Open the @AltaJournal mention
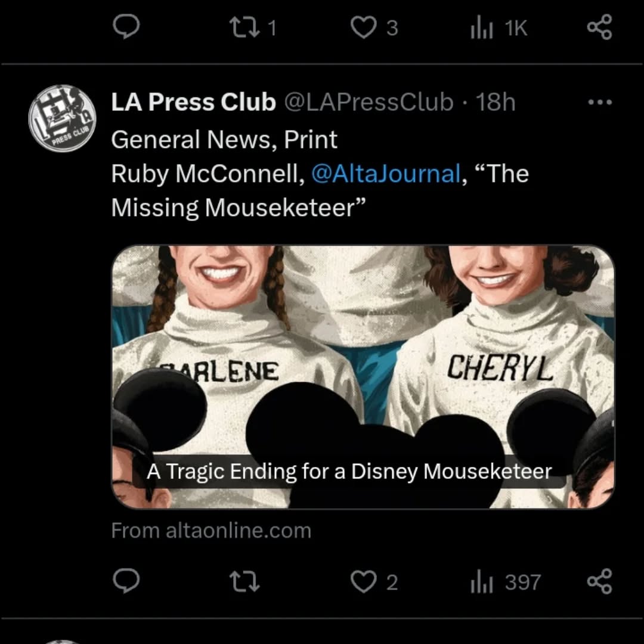The height and width of the screenshot is (644, 644). [x=386, y=174]
